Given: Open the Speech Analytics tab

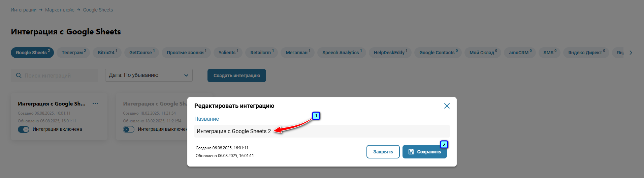Looking at the screenshot, I should (x=342, y=53).
